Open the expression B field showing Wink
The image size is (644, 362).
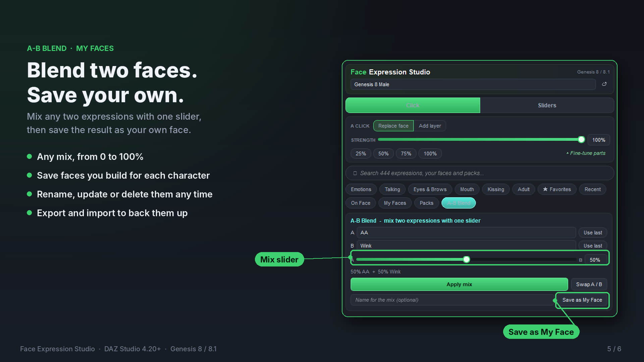pos(466,246)
